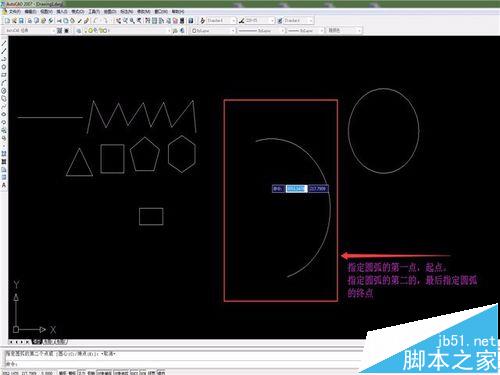Click the coordinate readout in status bar

pyautogui.click(x=27, y=373)
